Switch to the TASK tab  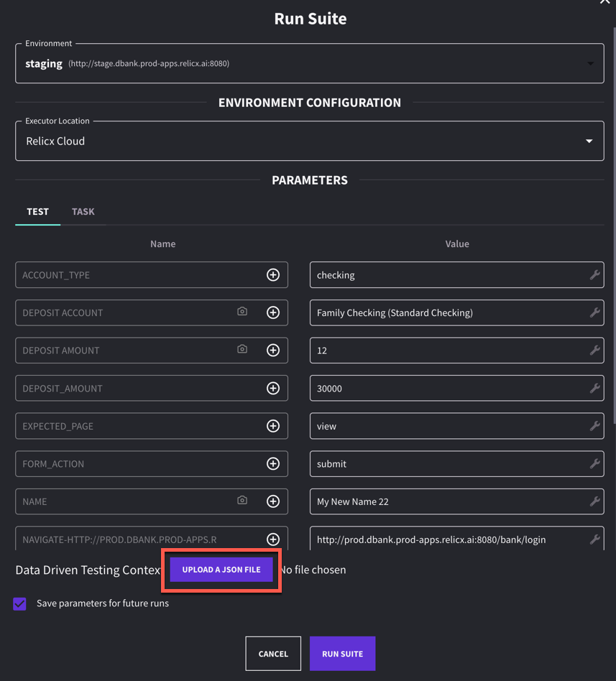pyautogui.click(x=83, y=211)
